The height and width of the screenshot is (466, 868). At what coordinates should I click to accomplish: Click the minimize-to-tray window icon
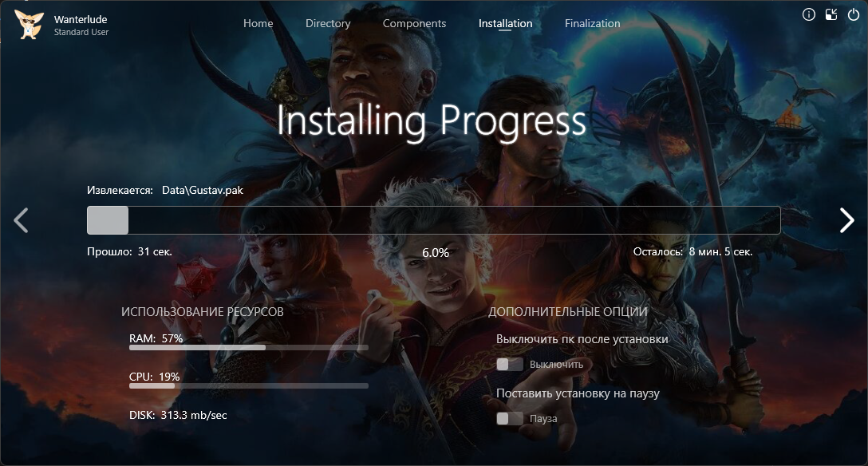(x=831, y=14)
